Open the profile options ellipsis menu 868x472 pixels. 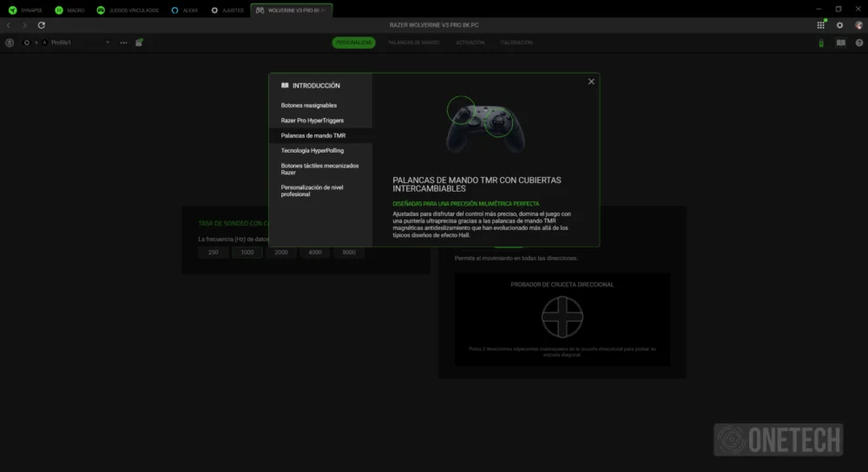coord(123,43)
